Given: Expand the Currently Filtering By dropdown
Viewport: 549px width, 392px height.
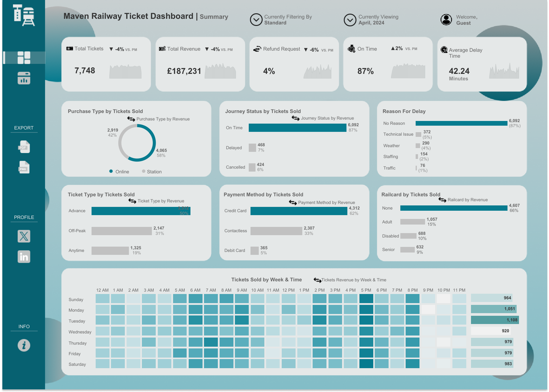Looking at the screenshot, I should (x=256, y=20).
